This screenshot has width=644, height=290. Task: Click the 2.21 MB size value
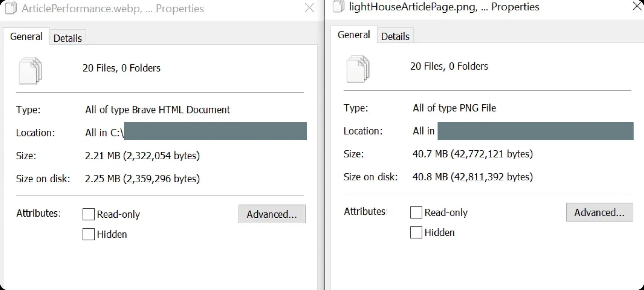point(142,156)
